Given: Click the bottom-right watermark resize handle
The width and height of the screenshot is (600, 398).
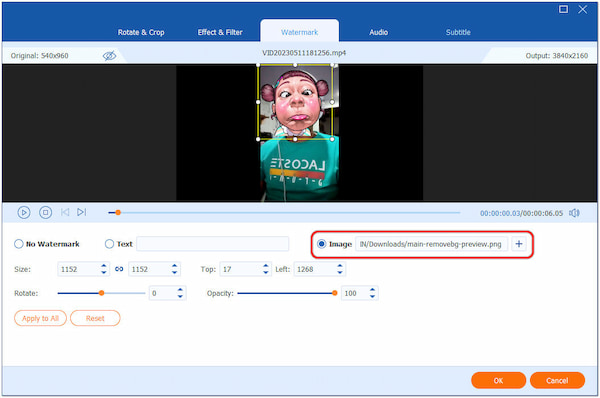Looking at the screenshot, I should tap(332, 139).
